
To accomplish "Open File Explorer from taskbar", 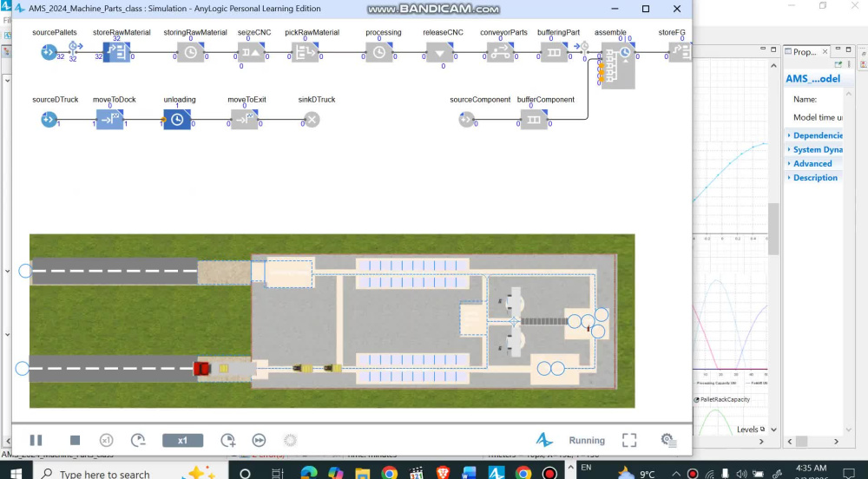I will click(362, 474).
